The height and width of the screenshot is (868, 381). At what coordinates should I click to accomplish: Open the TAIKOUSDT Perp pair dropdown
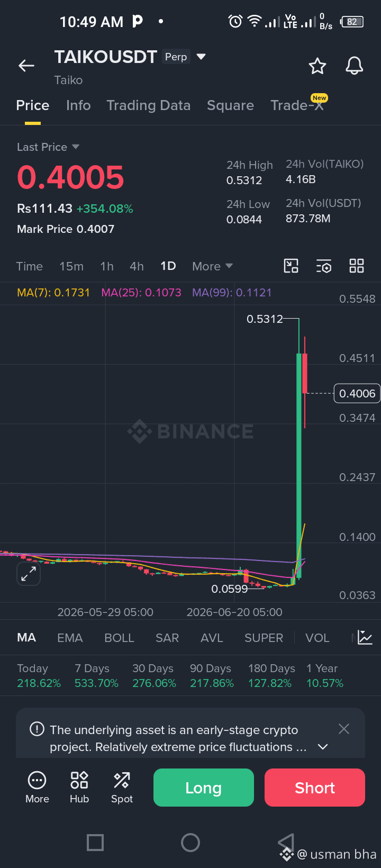point(201,56)
